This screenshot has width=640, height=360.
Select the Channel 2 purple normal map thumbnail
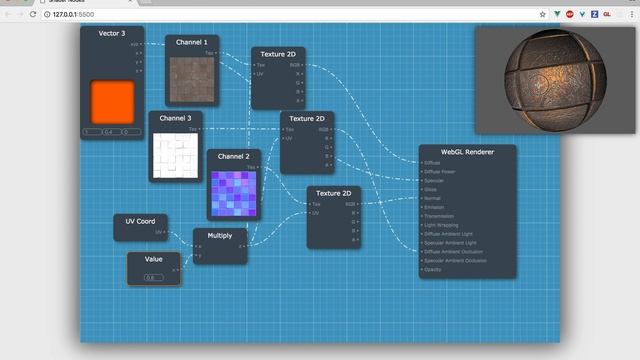(x=234, y=194)
